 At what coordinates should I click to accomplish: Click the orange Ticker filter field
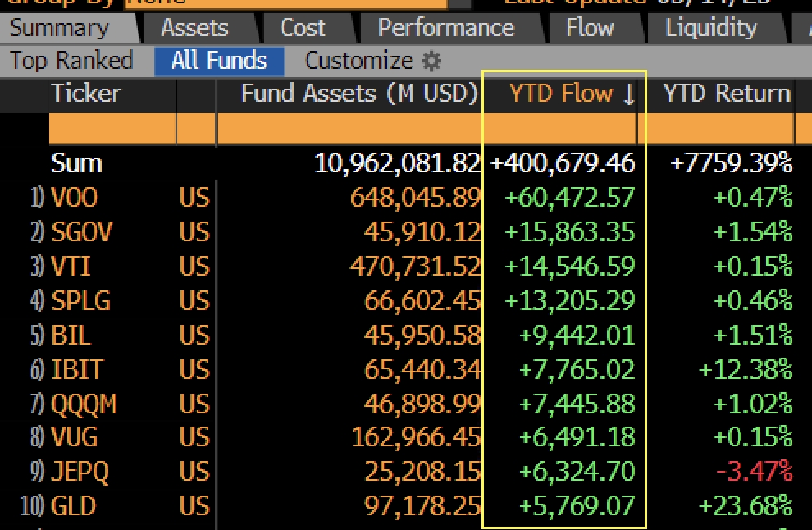coord(112,128)
